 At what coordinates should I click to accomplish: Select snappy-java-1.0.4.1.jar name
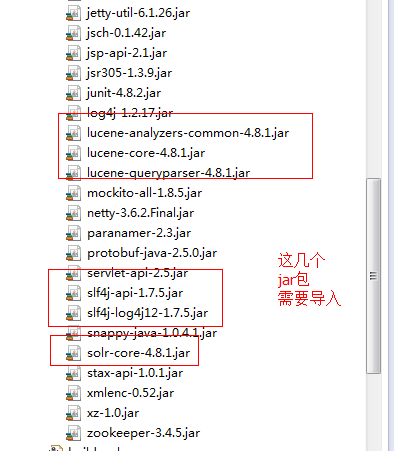[x=152, y=333]
